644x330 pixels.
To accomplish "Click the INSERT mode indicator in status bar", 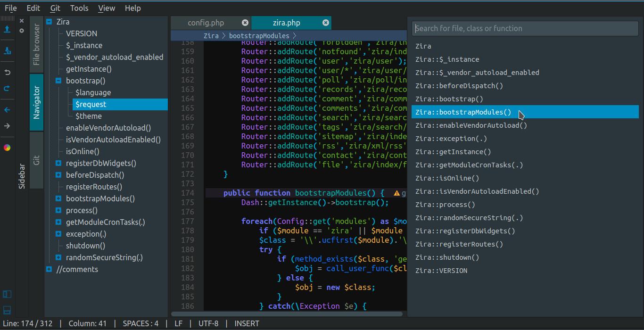I will pyautogui.click(x=247, y=323).
